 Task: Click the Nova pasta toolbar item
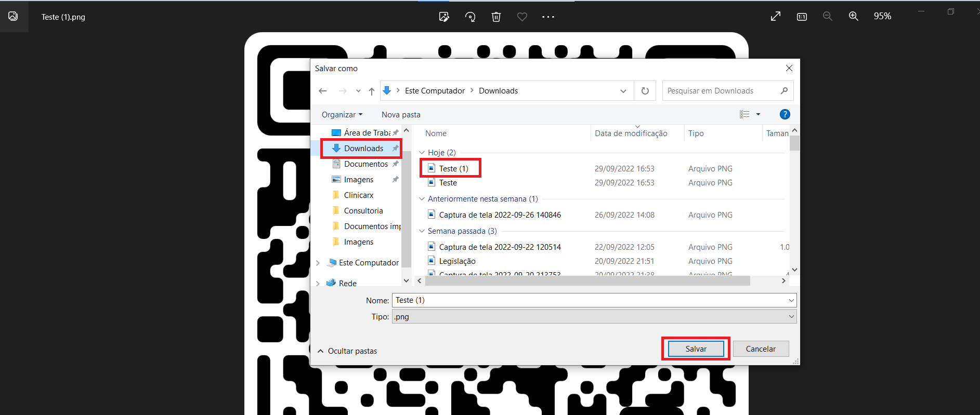401,115
